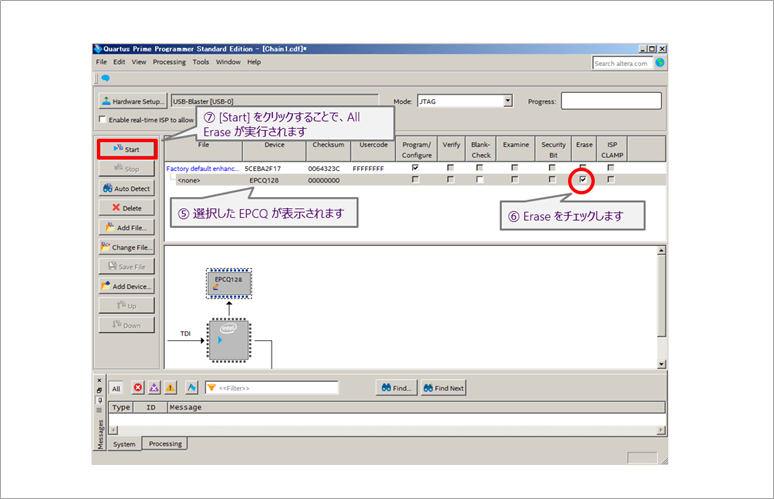
Task: Check ISP CLAMP for 5CEBA2F17 row
Action: pyautogui.click(x=611, y=168)
